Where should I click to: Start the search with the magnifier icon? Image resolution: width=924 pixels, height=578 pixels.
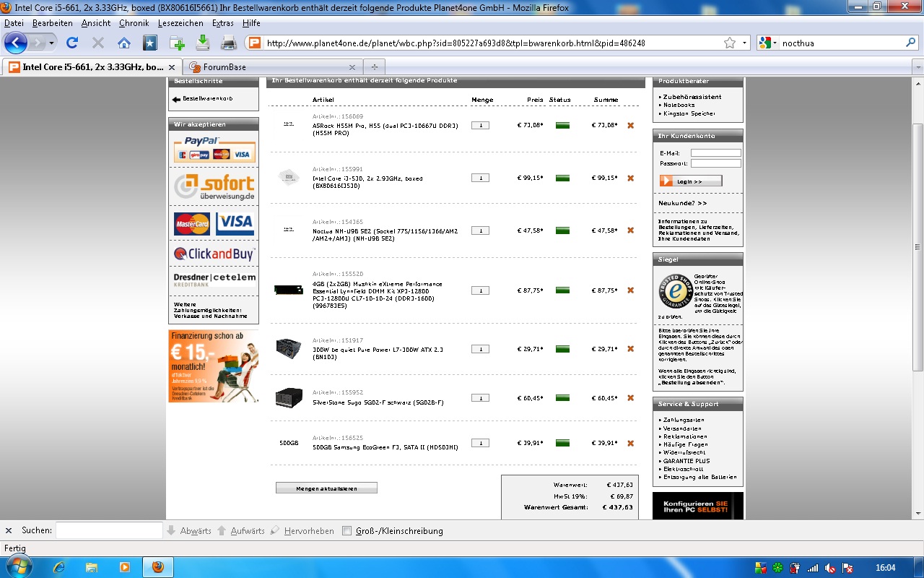(911, 43)
